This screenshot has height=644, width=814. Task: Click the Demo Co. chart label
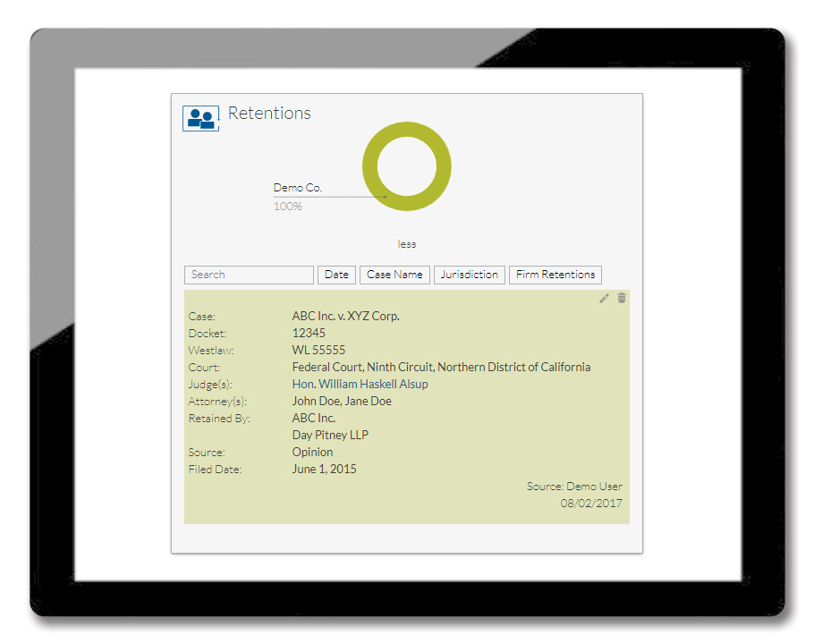(297, 188)
